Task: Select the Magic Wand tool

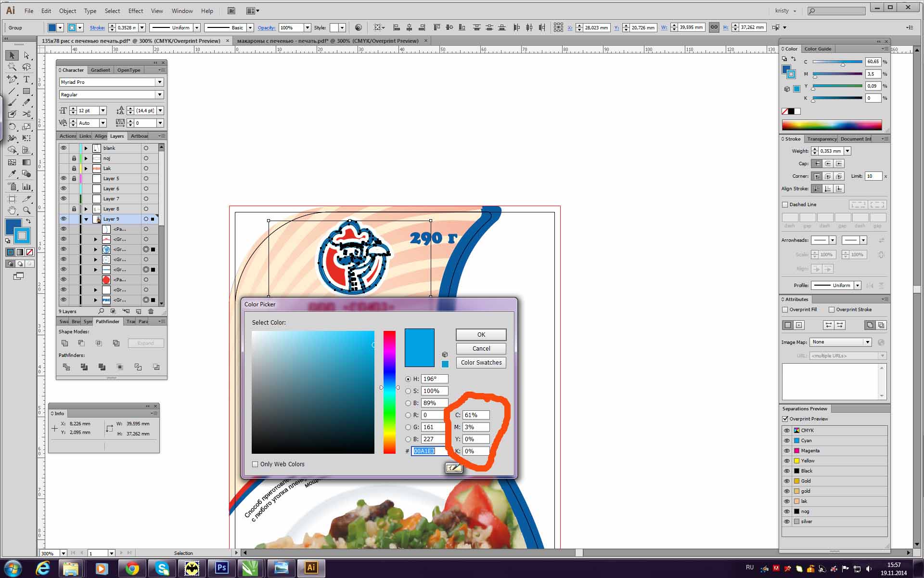Action: coord(12,67)
